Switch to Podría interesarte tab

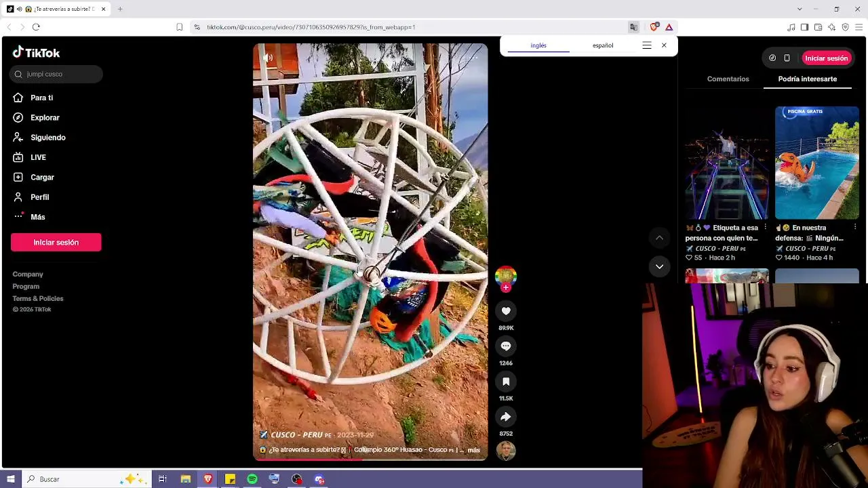pyautogui.click(x=808, y=79)
